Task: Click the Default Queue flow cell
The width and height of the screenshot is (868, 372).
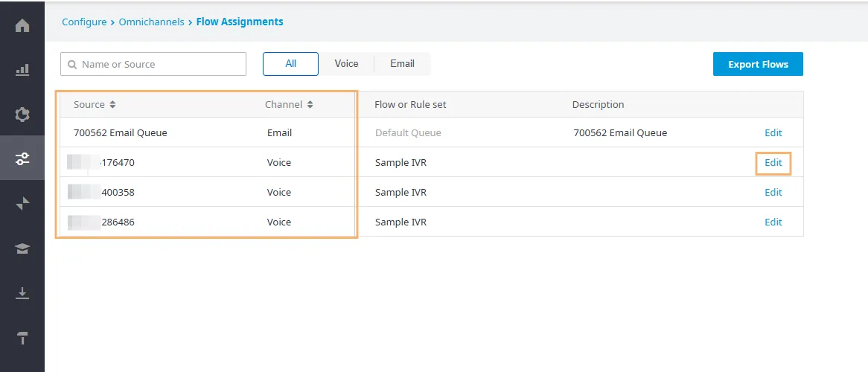Action: click(408, 133)
